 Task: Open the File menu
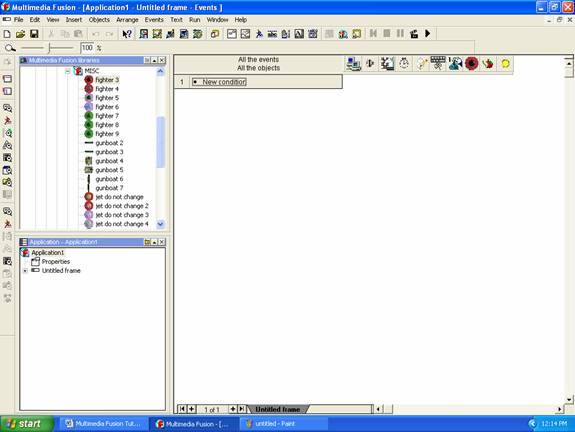tap(18, 20)
